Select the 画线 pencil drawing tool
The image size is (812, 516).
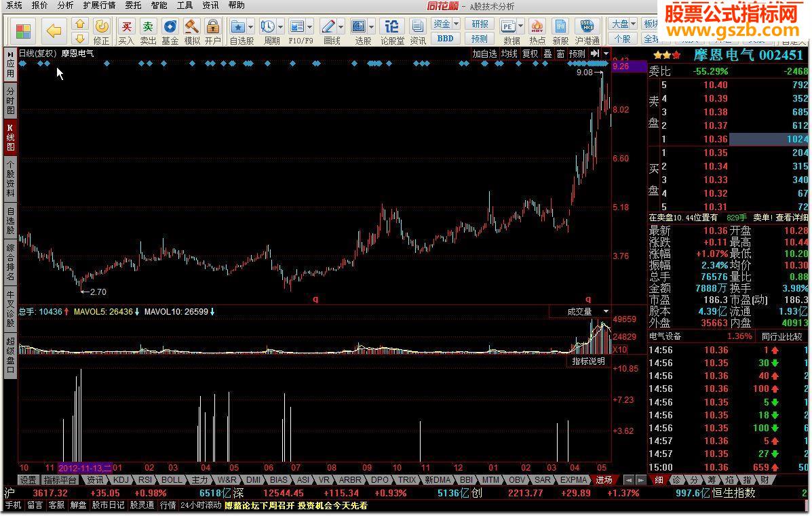pyautogui.click(x=328, y=26)
